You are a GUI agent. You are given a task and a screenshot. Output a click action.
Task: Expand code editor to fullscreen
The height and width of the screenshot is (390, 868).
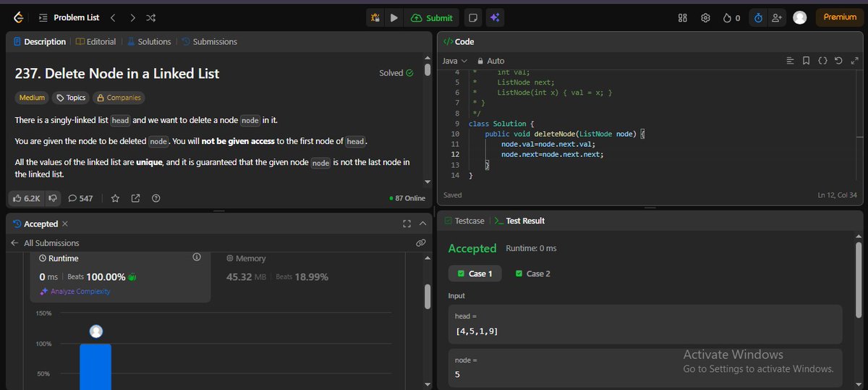[854, 61]
